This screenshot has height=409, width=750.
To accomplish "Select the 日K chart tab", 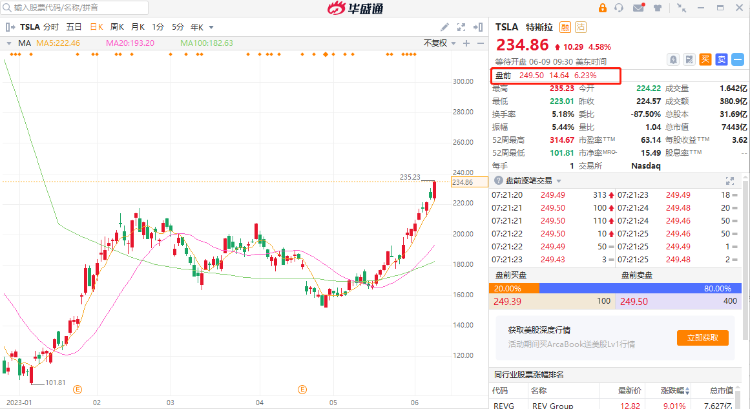I will click(97, 27).
